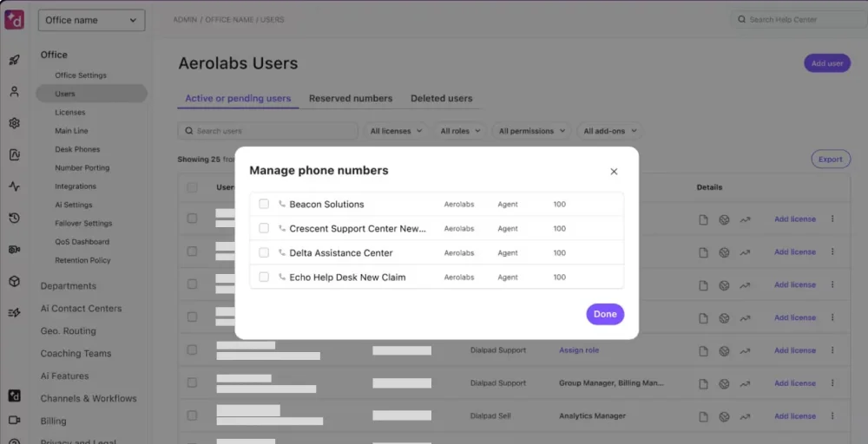
Task: Select Licenses in sidebar menu
Action: pos(70,112)
